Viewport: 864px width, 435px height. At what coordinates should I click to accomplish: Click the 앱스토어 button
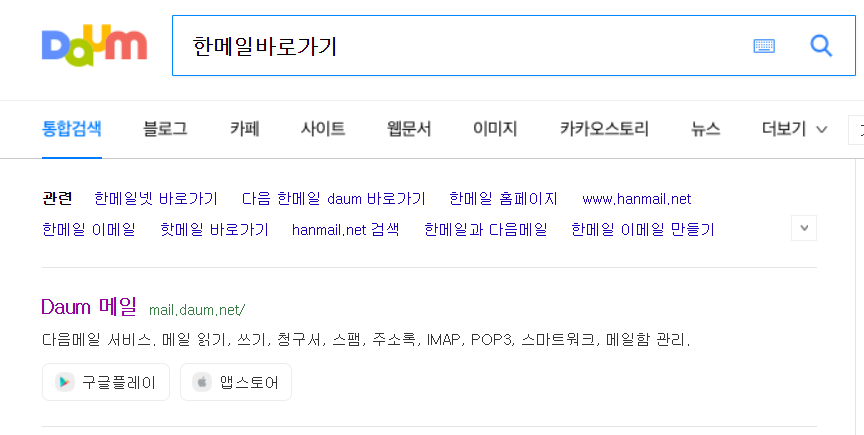pyautogui.click(x=236, y=382)
